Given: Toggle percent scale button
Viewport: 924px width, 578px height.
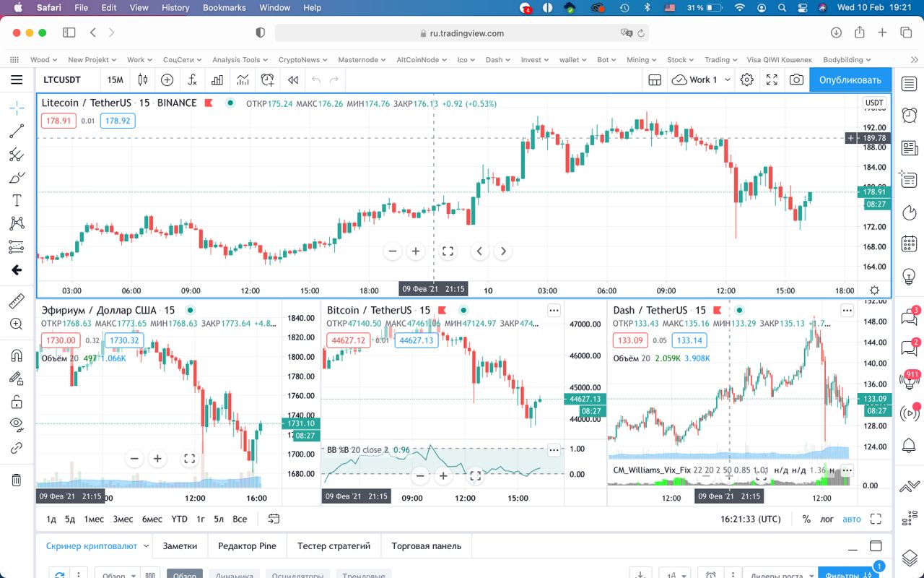Looking at the screenshot, I should (806, 519).
